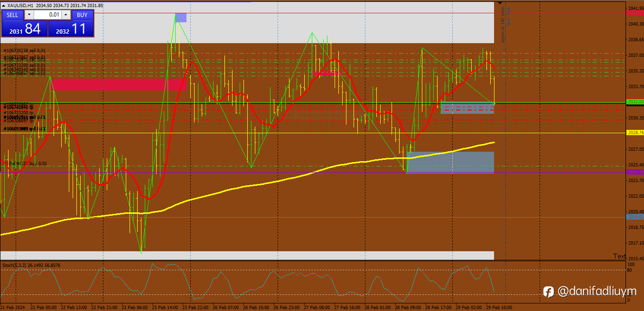Select order label #106733200 sell 0.01
The width and height of the screenshot is (644, 311).
[x=25, y=65]
